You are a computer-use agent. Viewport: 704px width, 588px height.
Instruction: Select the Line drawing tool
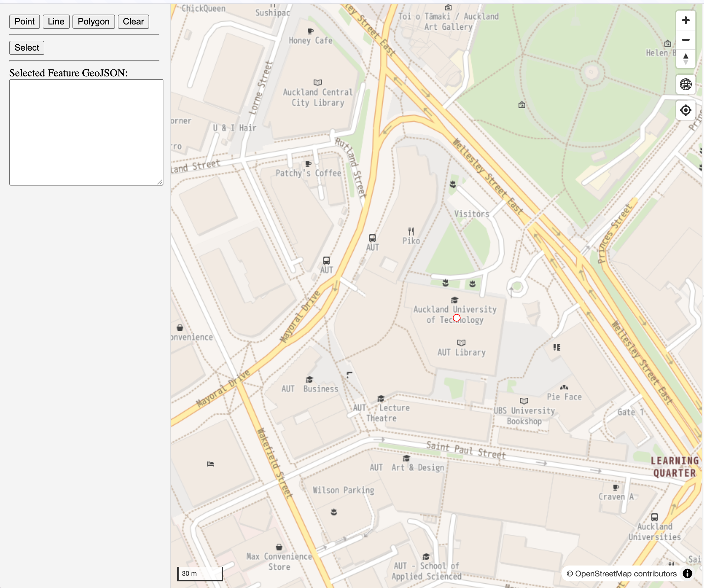click(56, 21)
